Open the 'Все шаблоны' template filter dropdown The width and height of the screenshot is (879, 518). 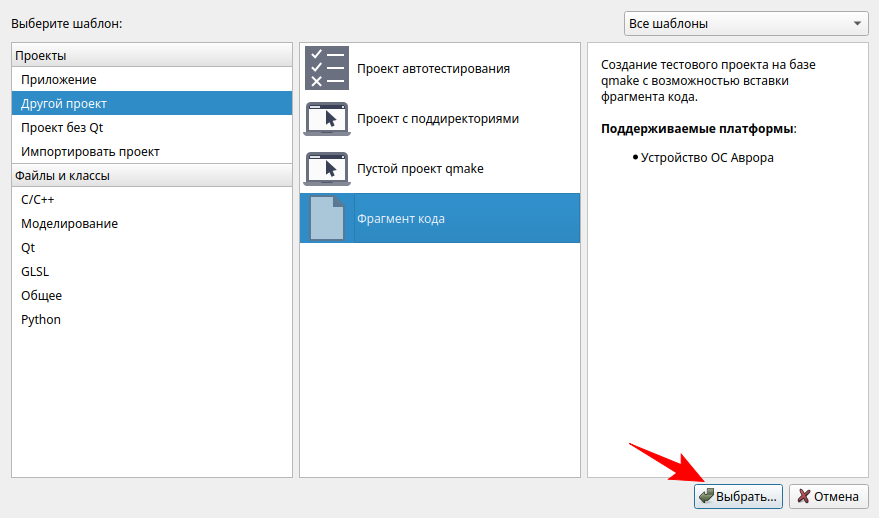(x=745, y=23)
